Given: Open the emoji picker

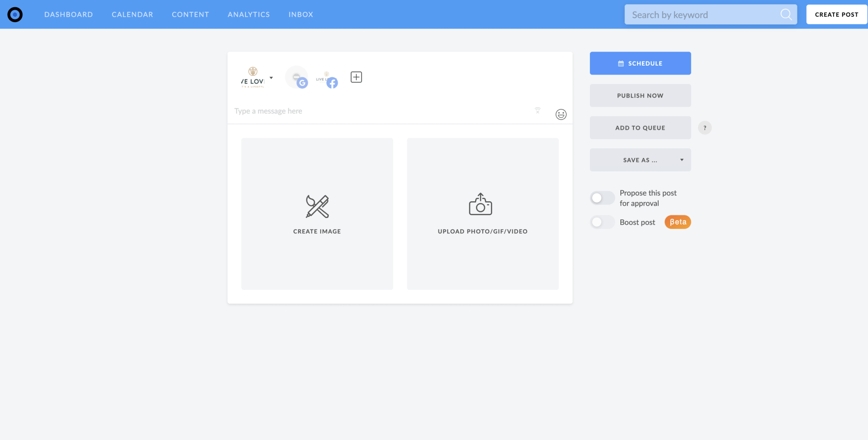Looking at the screenshot, I should click(561, 114).
